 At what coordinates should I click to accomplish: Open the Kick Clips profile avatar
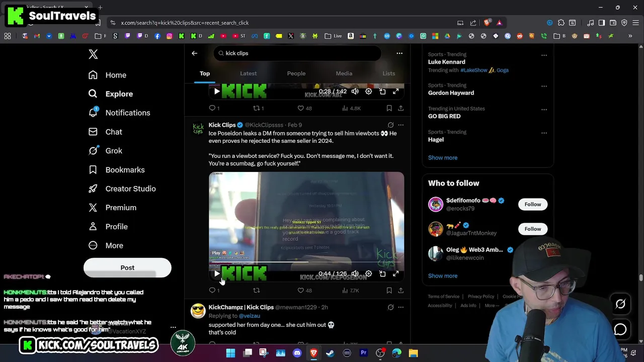click(198, 129)
